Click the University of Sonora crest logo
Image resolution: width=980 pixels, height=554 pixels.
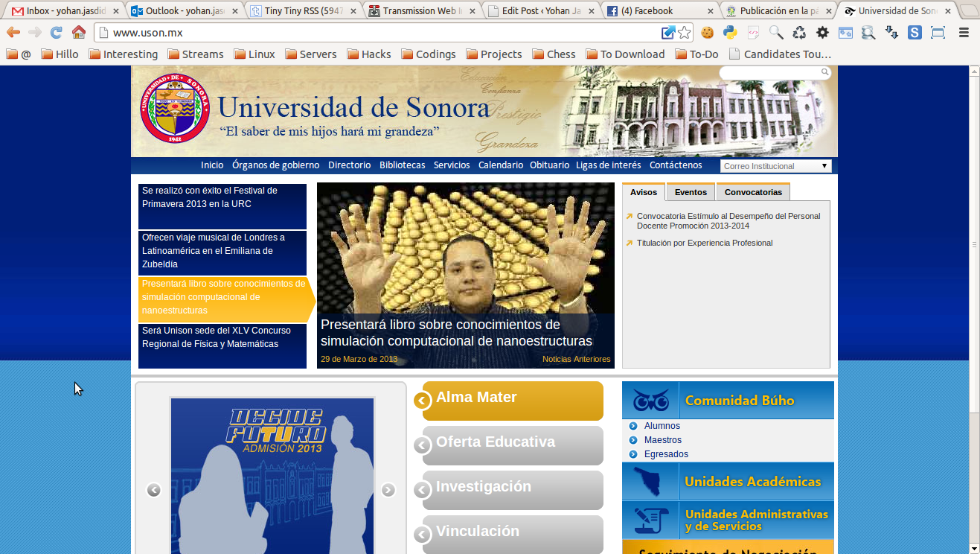[x=175, y=108]
